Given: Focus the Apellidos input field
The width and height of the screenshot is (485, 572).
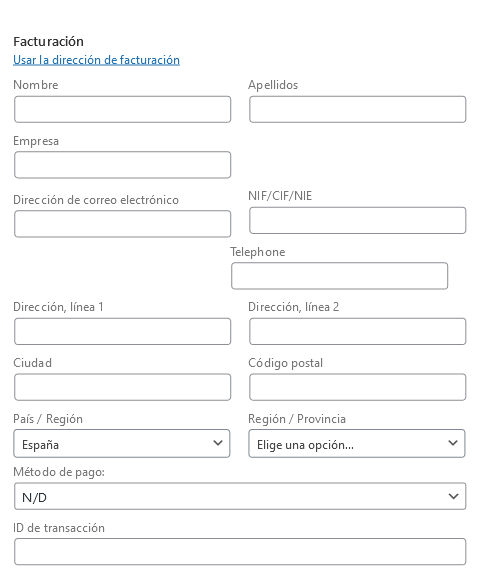Looking at the screenshot, I should point(358,109).
